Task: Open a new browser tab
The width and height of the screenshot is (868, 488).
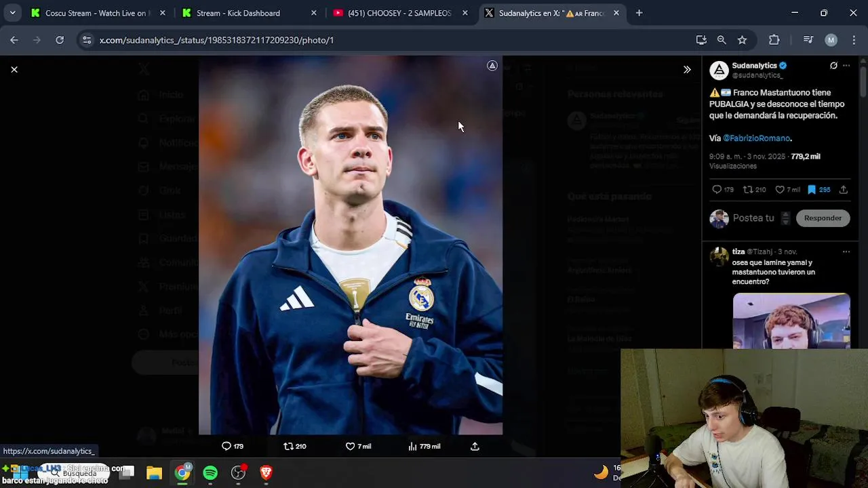Action: (x=639, y=13)
